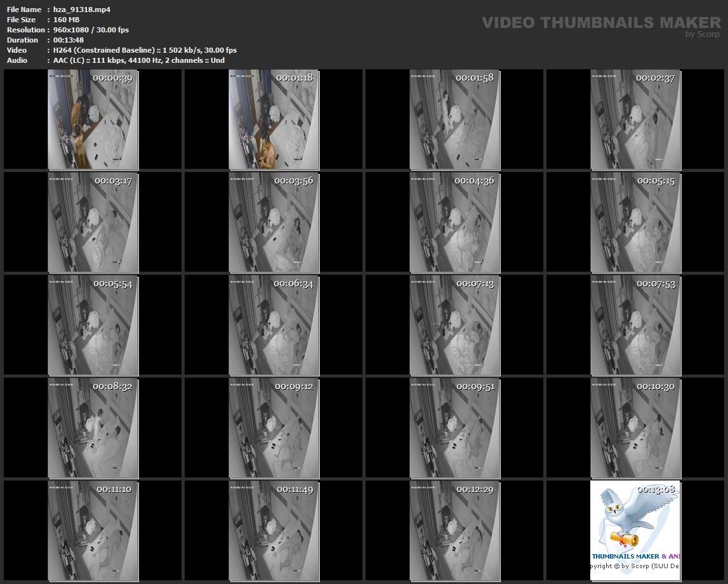Open the thumbnail marked 00:01:58
Image resolution: width=728 pixels, height=584 pixels.
[454, 119]
